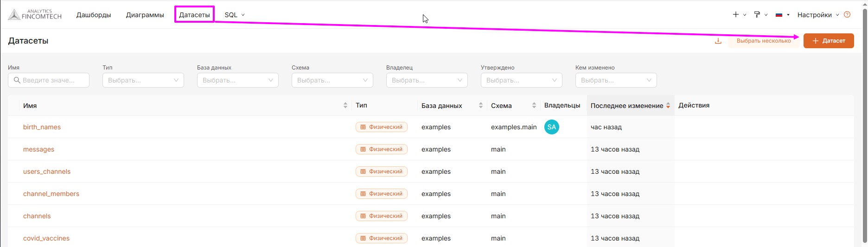Screen dimensions: 868x247
Task: Toggle sort on Схема column
Action: 534,106
